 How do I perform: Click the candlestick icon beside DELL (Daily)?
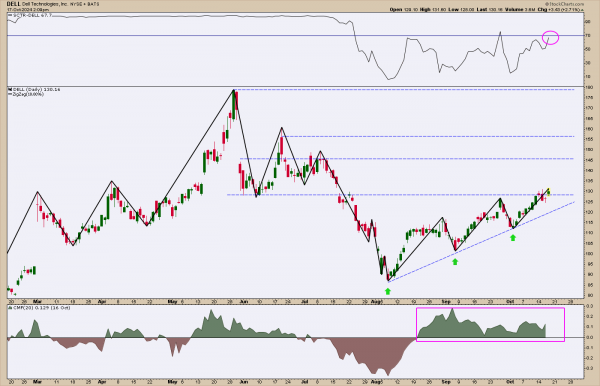(10, 89)
